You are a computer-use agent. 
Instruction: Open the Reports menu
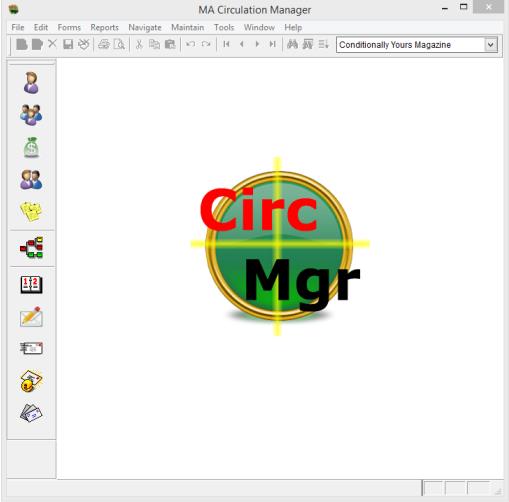point(104,27)
